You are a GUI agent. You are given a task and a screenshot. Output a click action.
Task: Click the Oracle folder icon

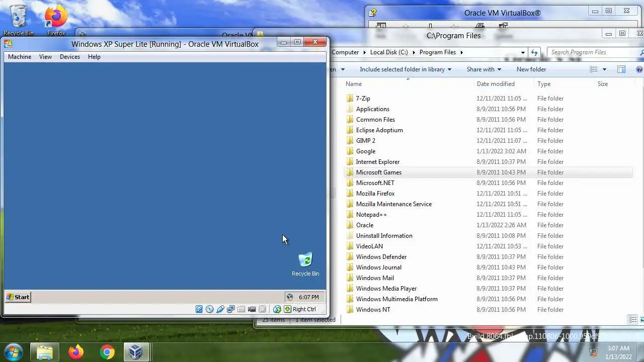click(x=350, y=225)
